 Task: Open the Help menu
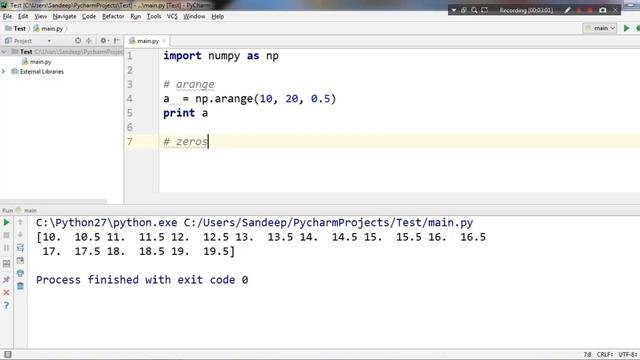pos(218,16)
